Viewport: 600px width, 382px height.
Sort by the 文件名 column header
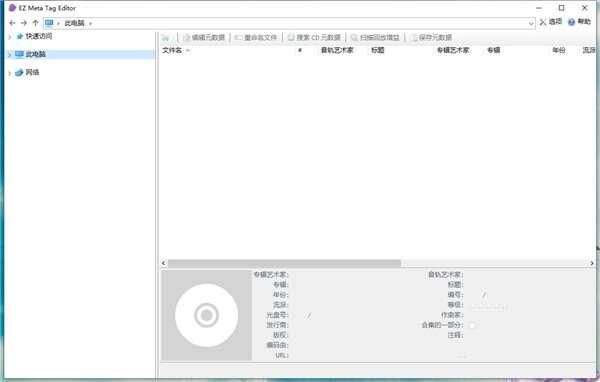172,50
